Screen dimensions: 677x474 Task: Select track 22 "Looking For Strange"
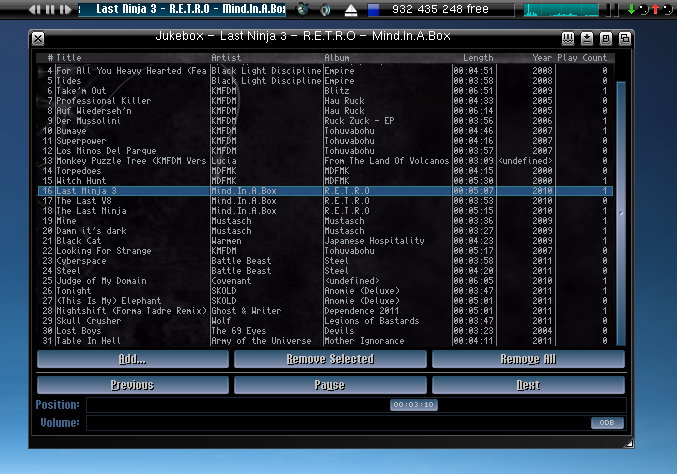(x=325, y=250)
